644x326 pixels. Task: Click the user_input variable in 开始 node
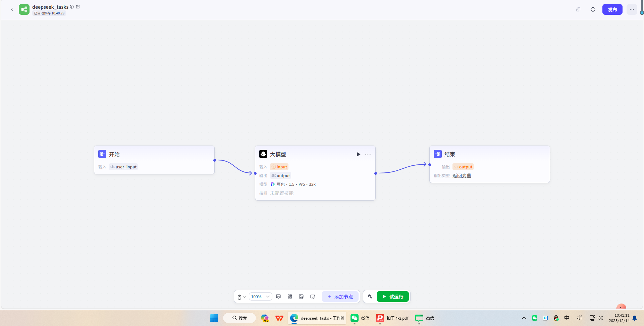pos(123,167)
